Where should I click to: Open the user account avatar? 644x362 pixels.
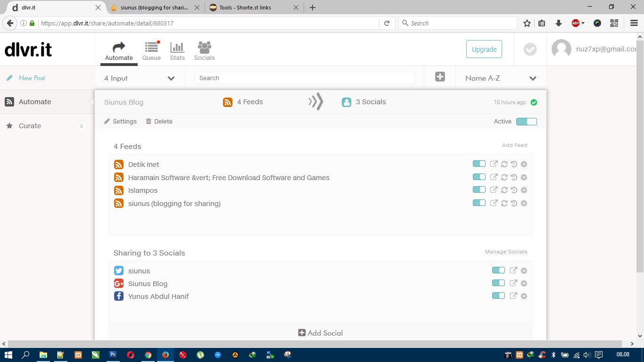561,49
